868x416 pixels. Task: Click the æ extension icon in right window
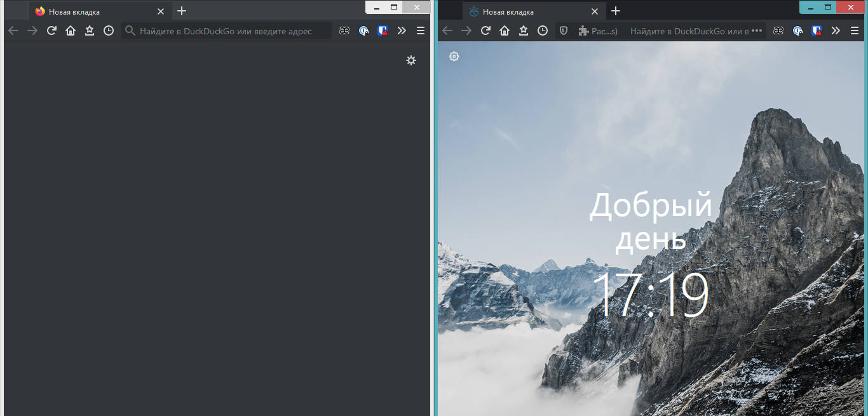tap(778, 30)
